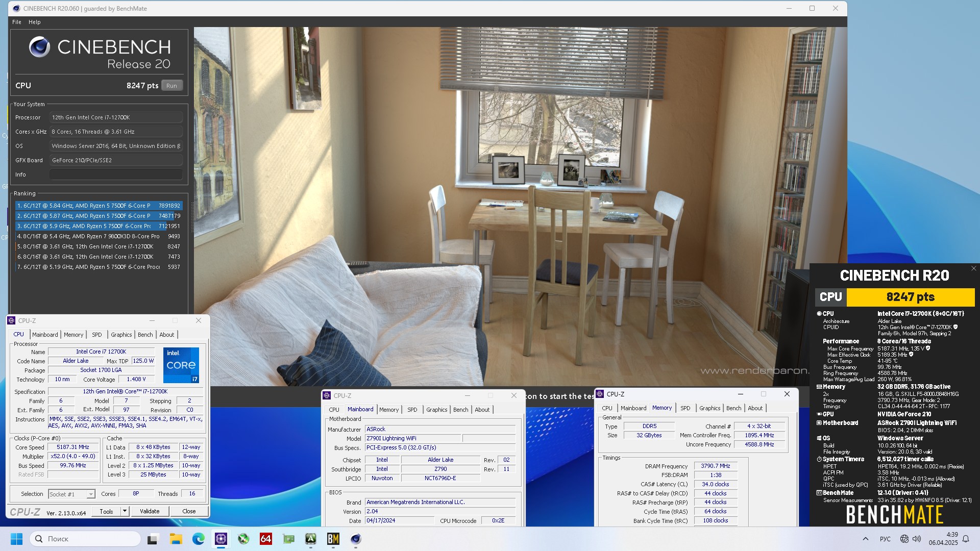The height and width of the screenshot is (551, 980).
Task: Click the CPU-Z title icon in Memory window
Action: (600, 394)
